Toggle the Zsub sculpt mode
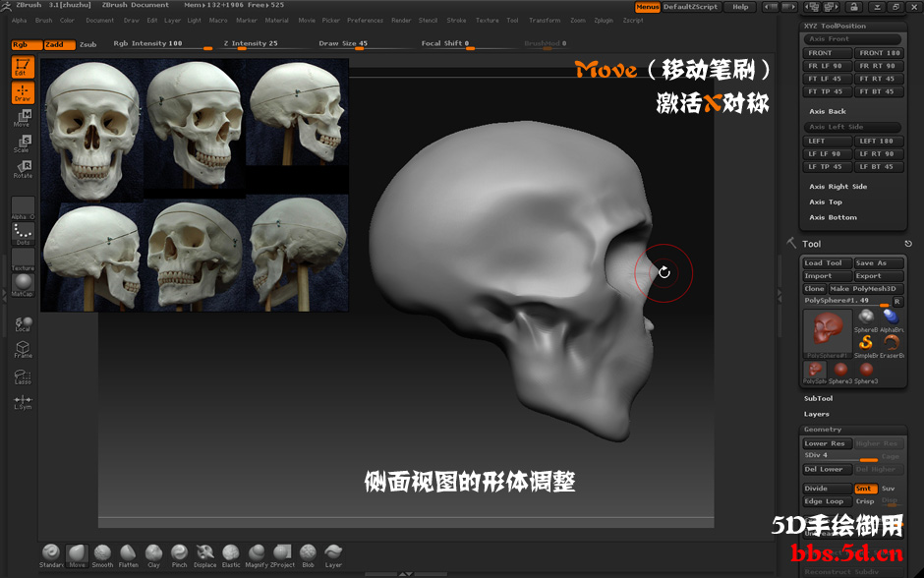Screen dimensions: 924x578 point(88,45)
